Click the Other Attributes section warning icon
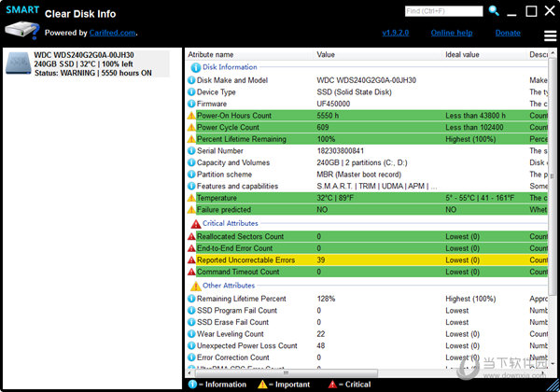The height and width of the screenshot is (392, 560). (x=196, y=286)
